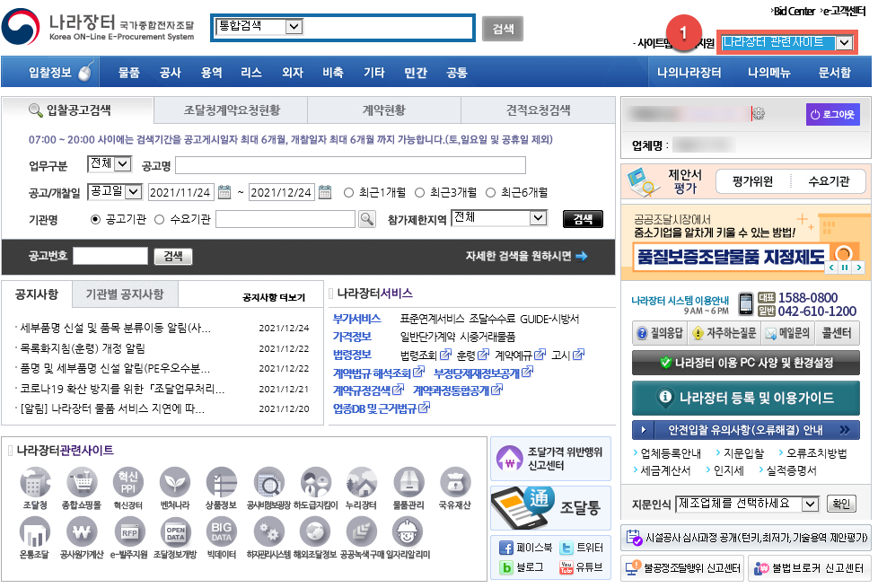Go to the next banner slide
The width and height of the screenshot is (878, 588).
tap(858, 268)
